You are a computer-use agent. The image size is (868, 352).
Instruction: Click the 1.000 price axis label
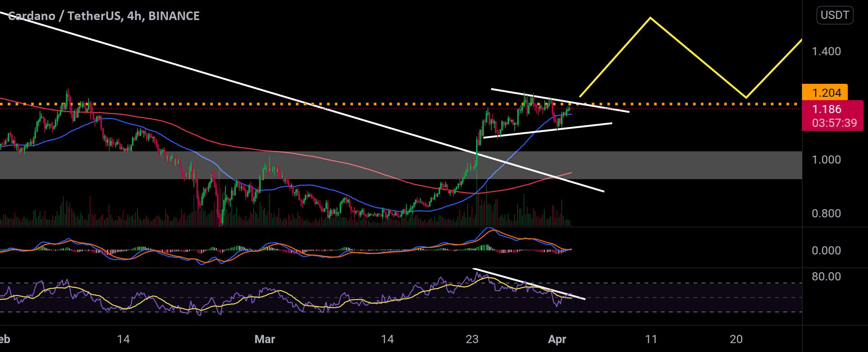tap(826, 159)
